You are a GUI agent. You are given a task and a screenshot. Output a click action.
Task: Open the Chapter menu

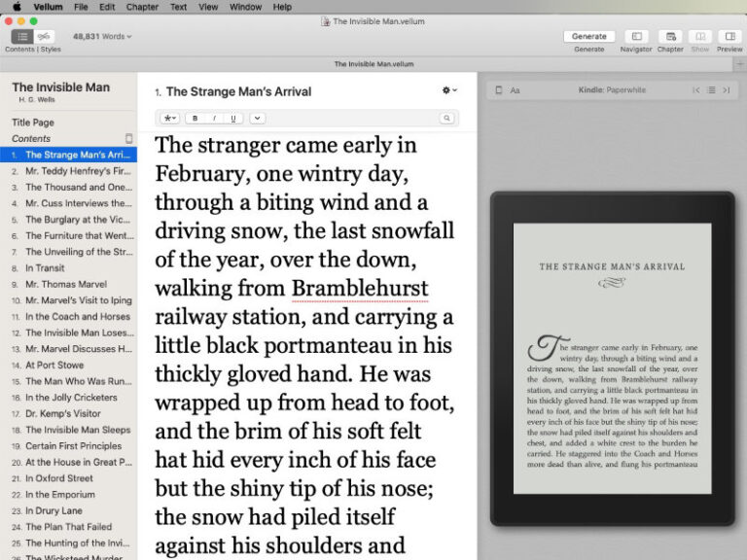point(142,7)
